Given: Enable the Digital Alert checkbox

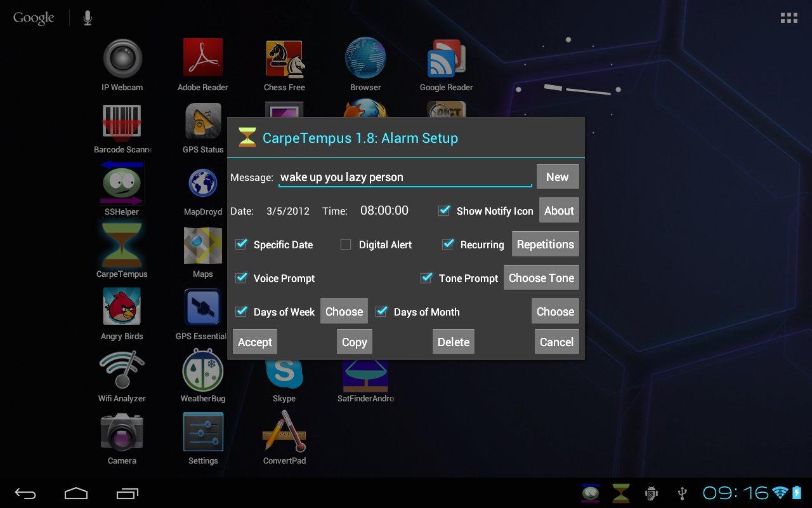Looking at the screenshot, I should (x=346, y=244).
